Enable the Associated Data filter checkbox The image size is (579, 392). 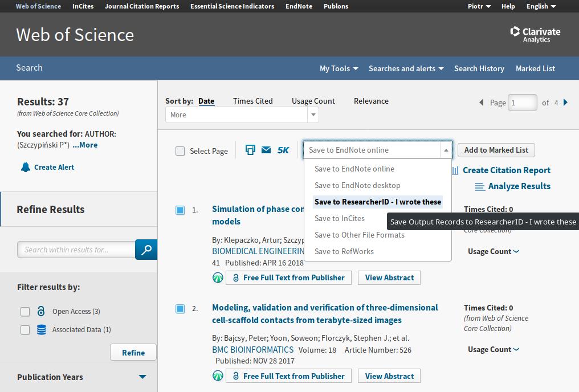(25, 330)
